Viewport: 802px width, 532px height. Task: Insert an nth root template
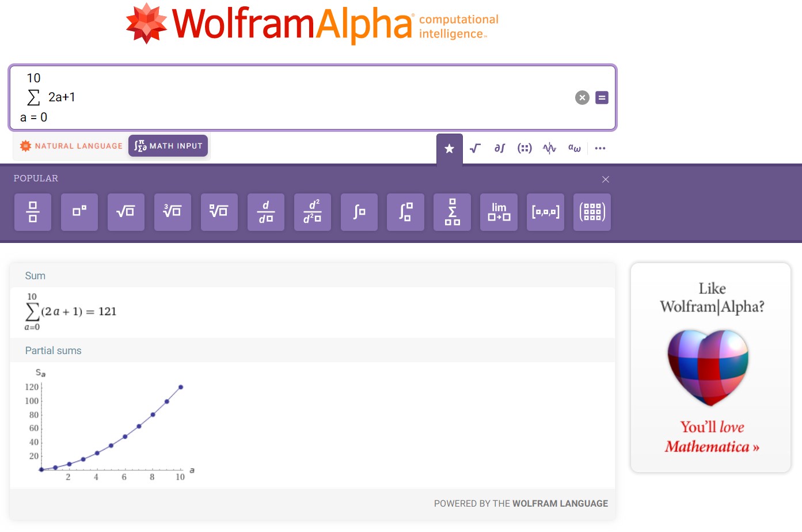coord(219,212)
